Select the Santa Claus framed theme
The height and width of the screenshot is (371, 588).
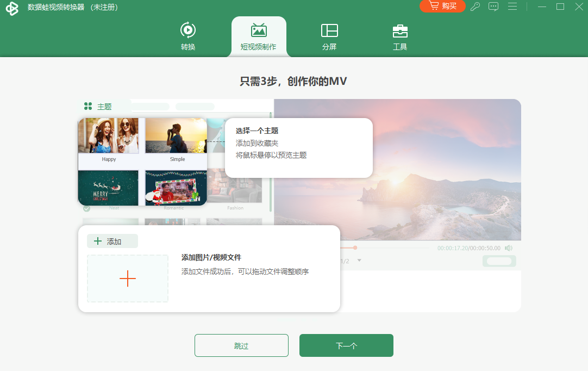(x=176, y=188)
